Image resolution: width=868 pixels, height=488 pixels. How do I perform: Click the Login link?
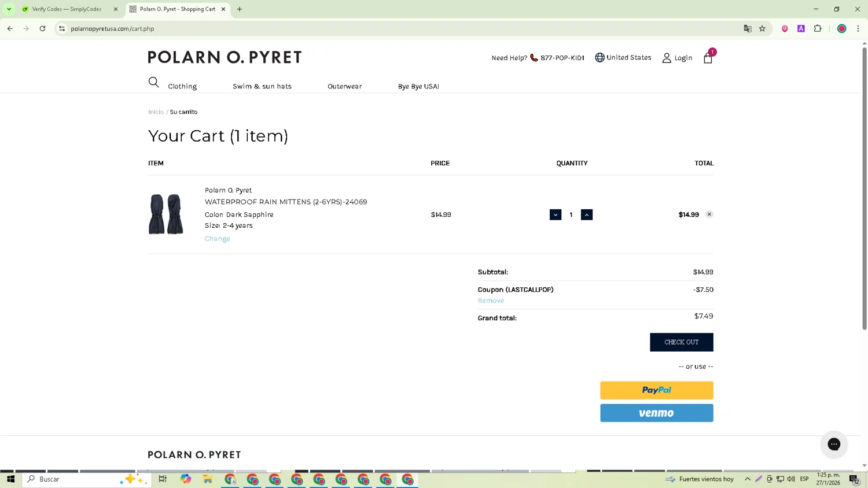(683, 58)
